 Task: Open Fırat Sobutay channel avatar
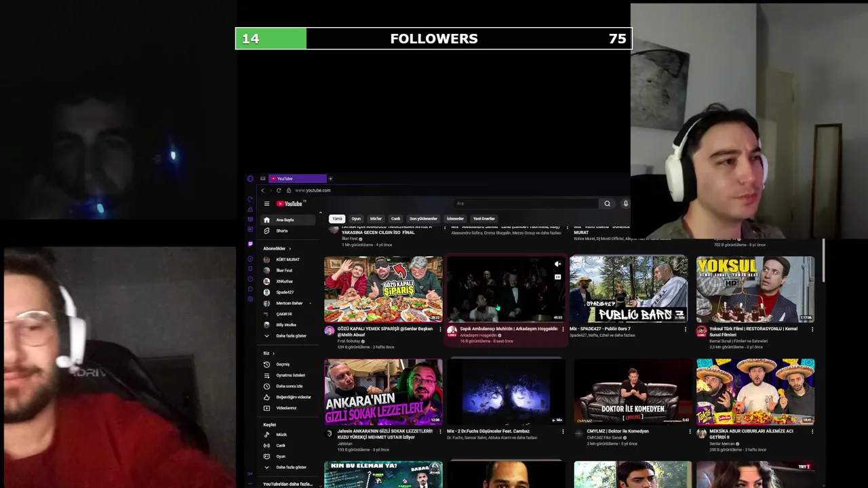coord(329,331)
